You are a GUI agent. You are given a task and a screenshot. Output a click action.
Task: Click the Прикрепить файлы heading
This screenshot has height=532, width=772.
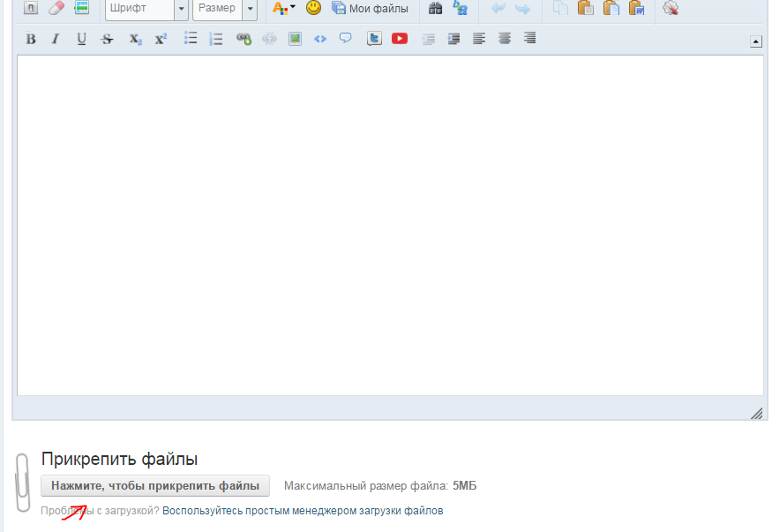coord(120,459)
